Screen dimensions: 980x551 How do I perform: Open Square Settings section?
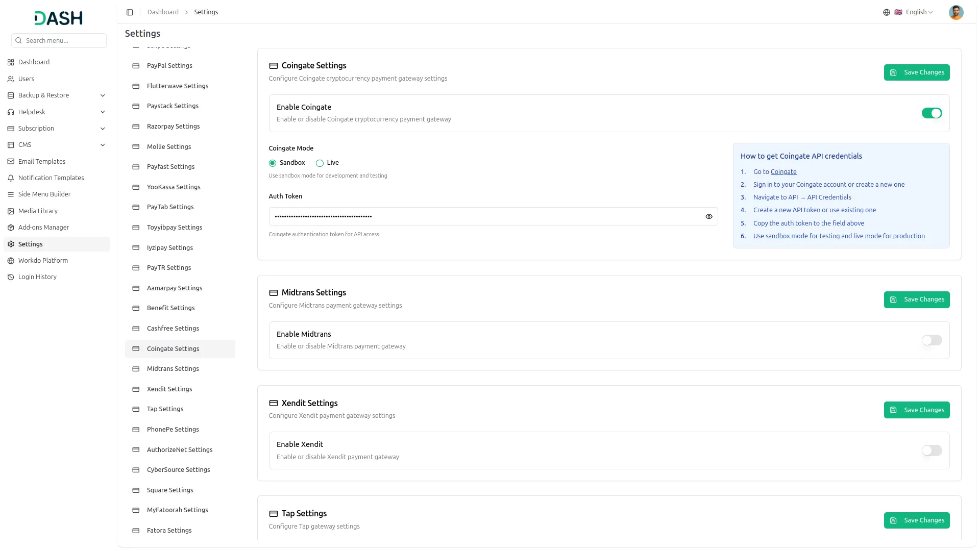[x=180, y=490]
